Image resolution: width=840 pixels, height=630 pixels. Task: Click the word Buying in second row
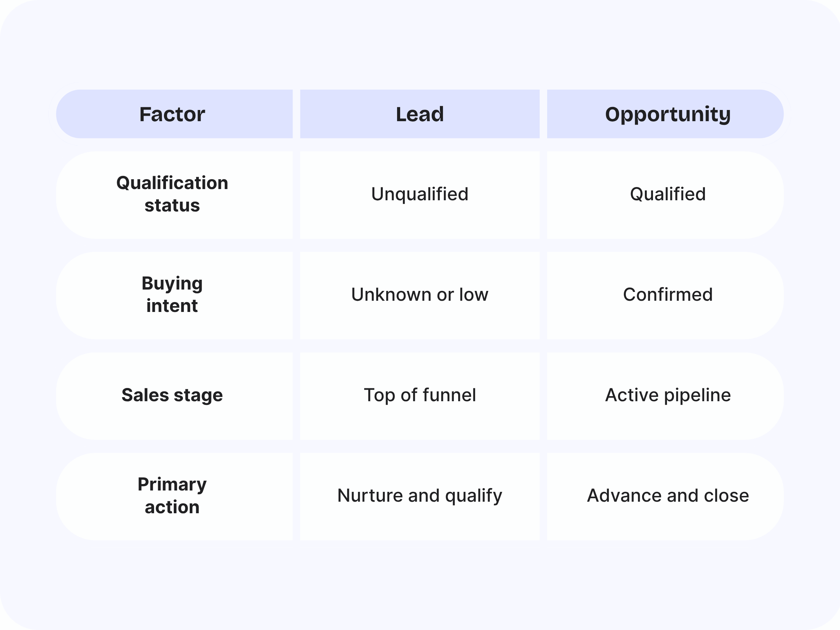pyautogui.click(x=172, y=284)
